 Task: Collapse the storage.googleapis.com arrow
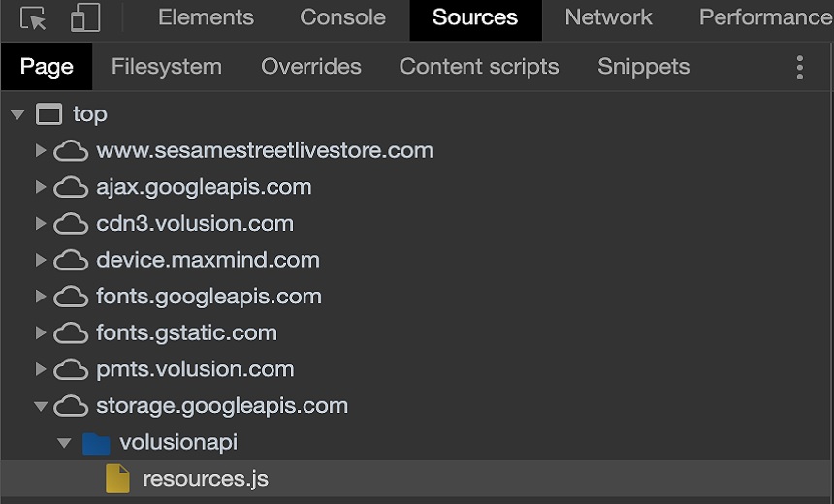click(x=41, y=406)
